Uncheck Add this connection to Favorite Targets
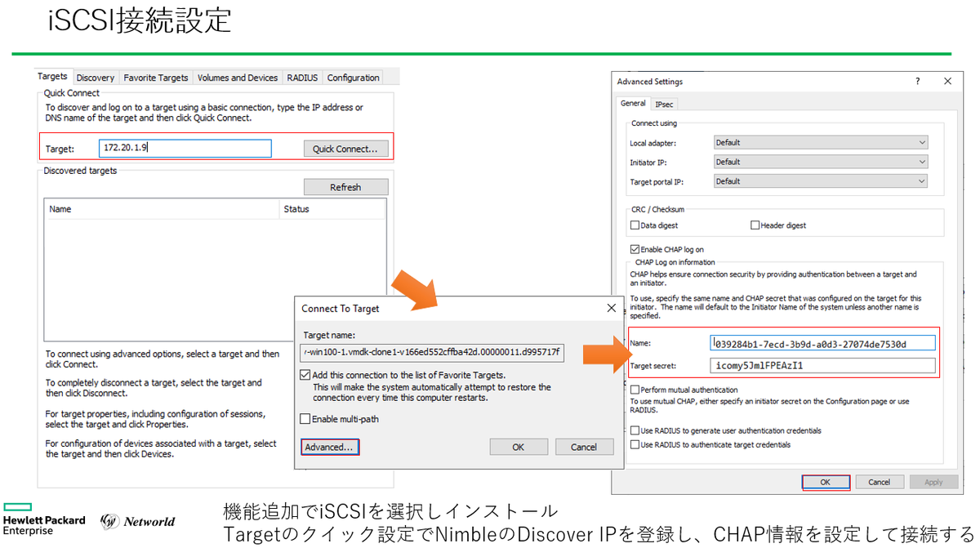This screenshot has width=980, height=548. [x=306, y=375]
